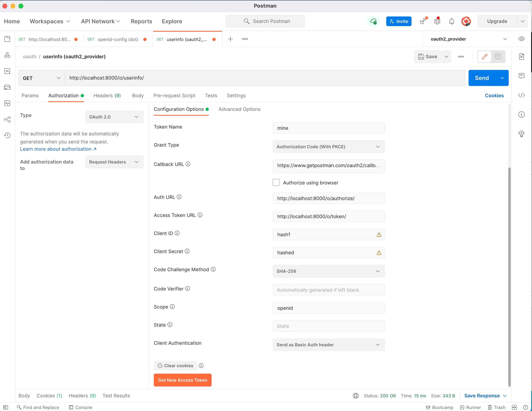This screenshot has width=532, height=411.
Task: Open the Related collections lightbulb icon
Action: click(522, 134)
